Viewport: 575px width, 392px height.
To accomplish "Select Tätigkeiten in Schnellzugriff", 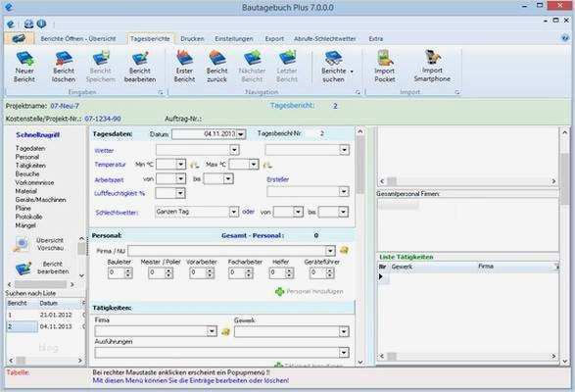I will (30, 166).
